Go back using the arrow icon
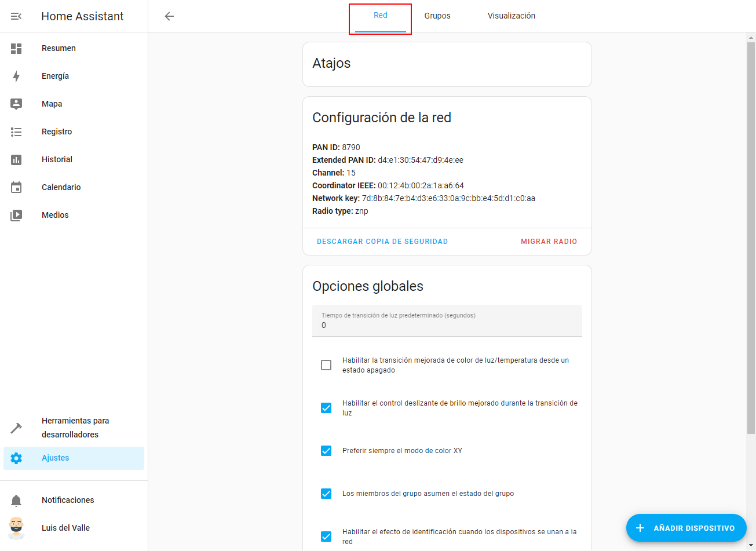 click(169, 16)
